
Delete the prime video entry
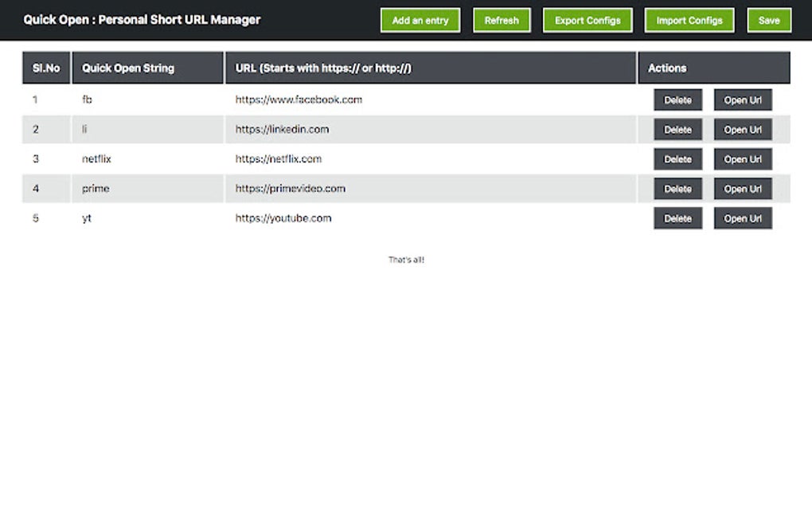point(677,189)
